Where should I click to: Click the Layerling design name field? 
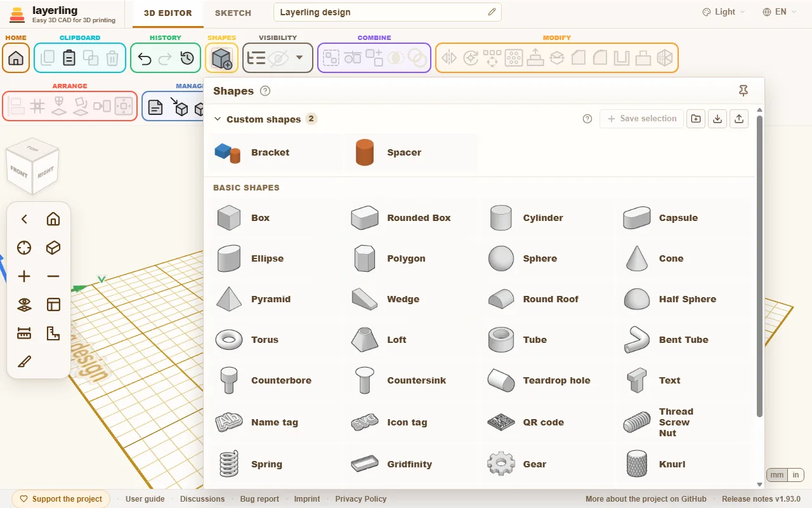[x=388, y=12]
